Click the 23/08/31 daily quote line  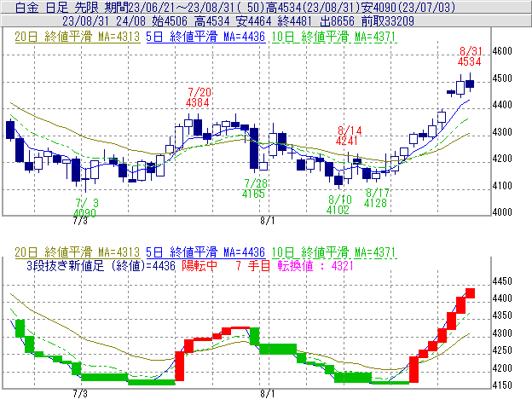(238, 21)
